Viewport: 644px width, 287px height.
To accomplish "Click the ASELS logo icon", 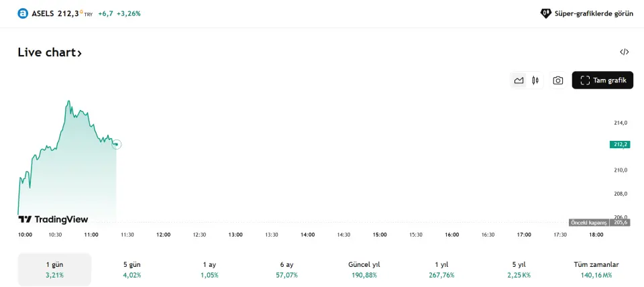I will click(x=23, y=13).
